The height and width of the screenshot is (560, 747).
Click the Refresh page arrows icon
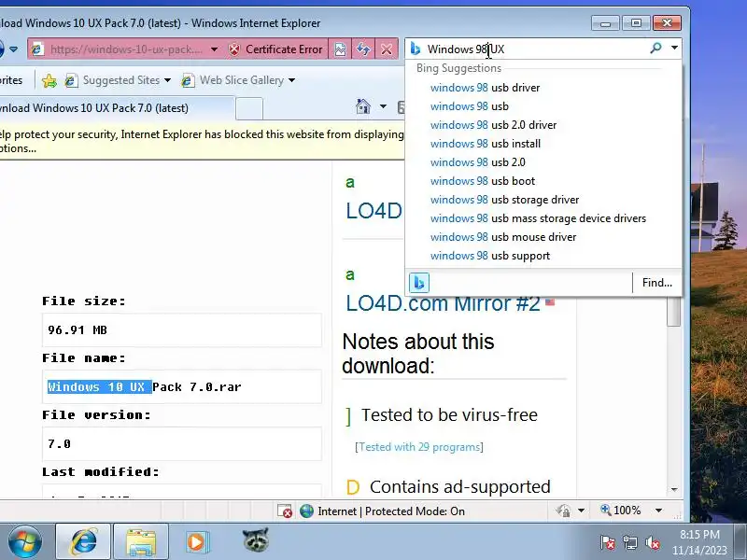[363, 49]
